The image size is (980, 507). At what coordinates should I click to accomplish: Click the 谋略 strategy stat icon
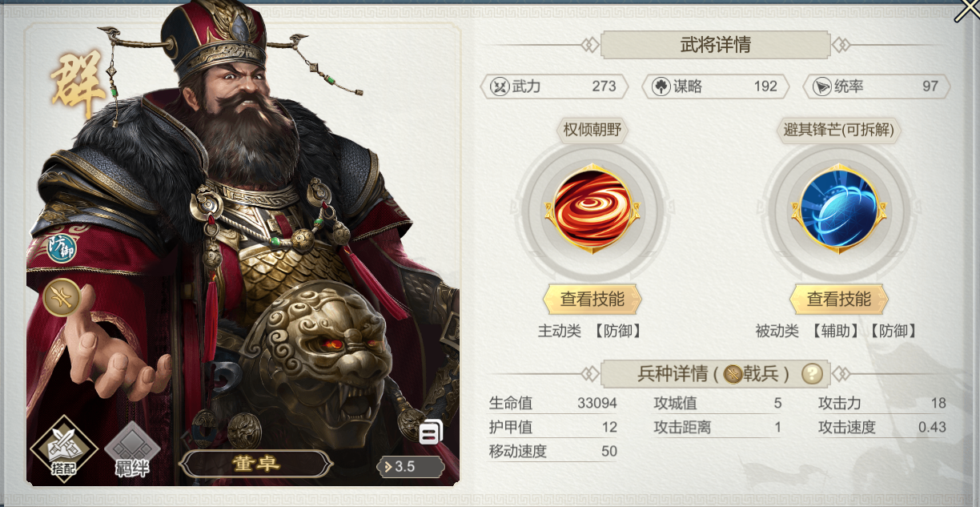(661, 87)
